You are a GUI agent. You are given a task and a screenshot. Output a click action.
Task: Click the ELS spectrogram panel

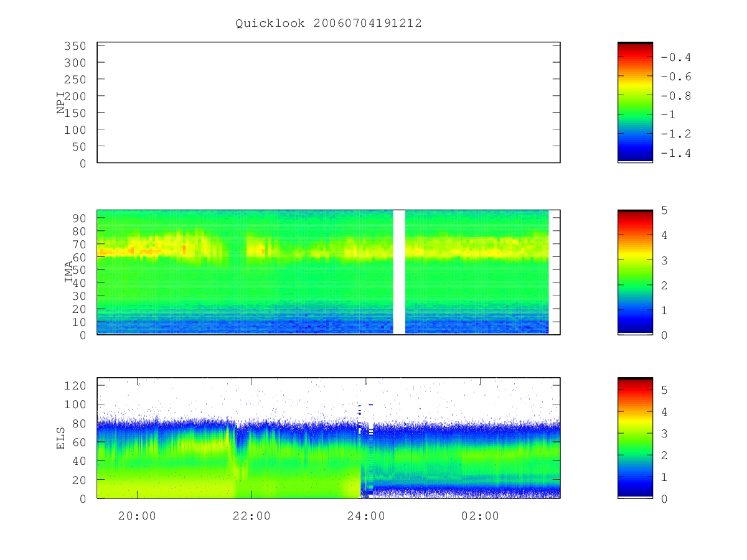pyautogui.click(x=329, y=438)
